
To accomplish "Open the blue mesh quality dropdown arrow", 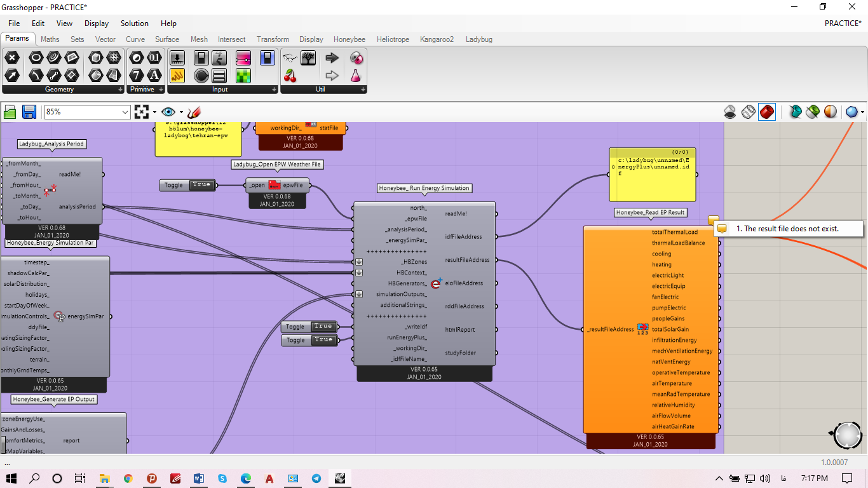I will (x=862, y=112).
